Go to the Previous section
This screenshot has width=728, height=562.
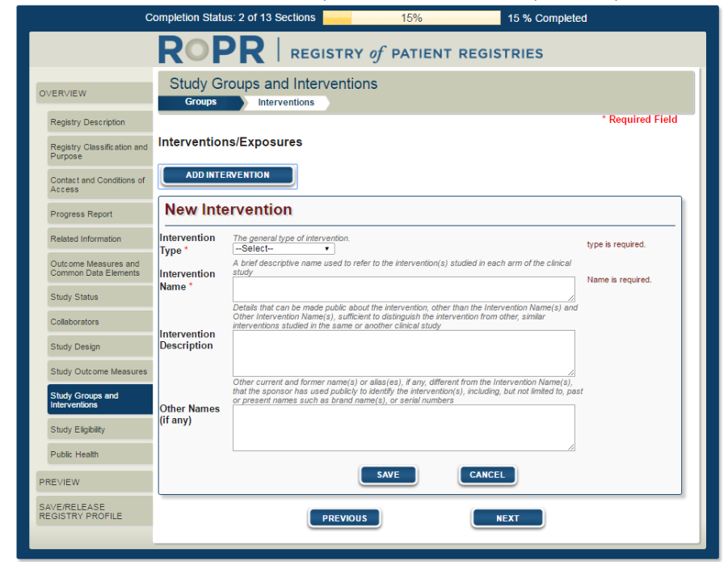click(344, 518)
